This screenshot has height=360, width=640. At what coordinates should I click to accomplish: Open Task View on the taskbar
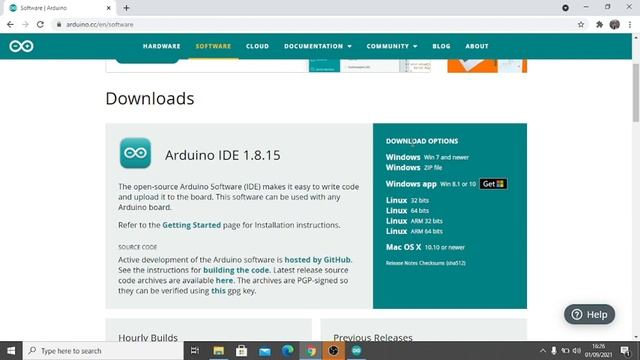click(195, 351)
